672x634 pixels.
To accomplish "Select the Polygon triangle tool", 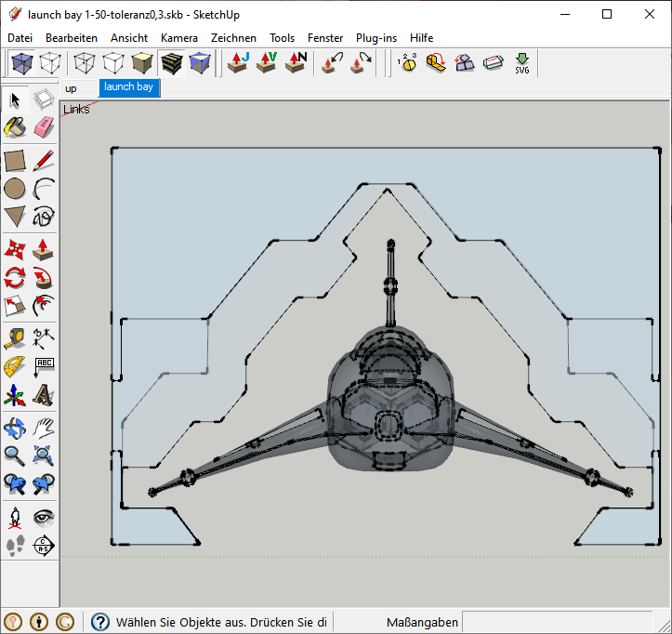I will pyautogui.click(x=15, y=217).
